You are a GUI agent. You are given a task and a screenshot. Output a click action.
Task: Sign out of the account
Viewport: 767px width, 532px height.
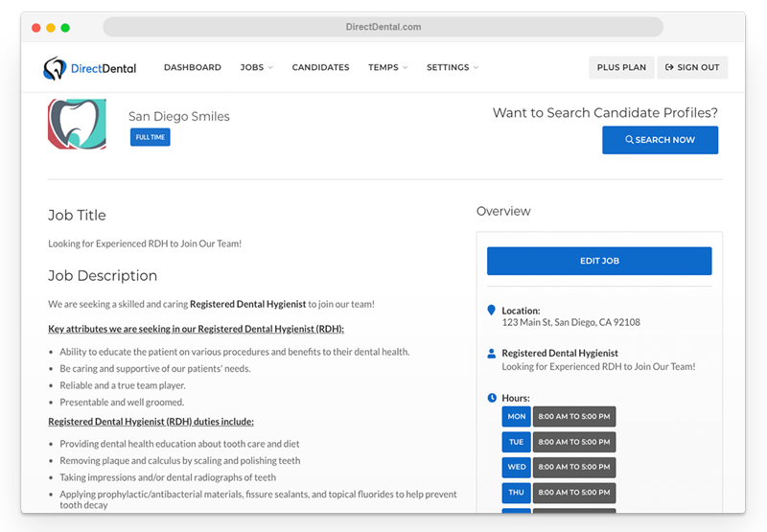click(x=692, y=67)
